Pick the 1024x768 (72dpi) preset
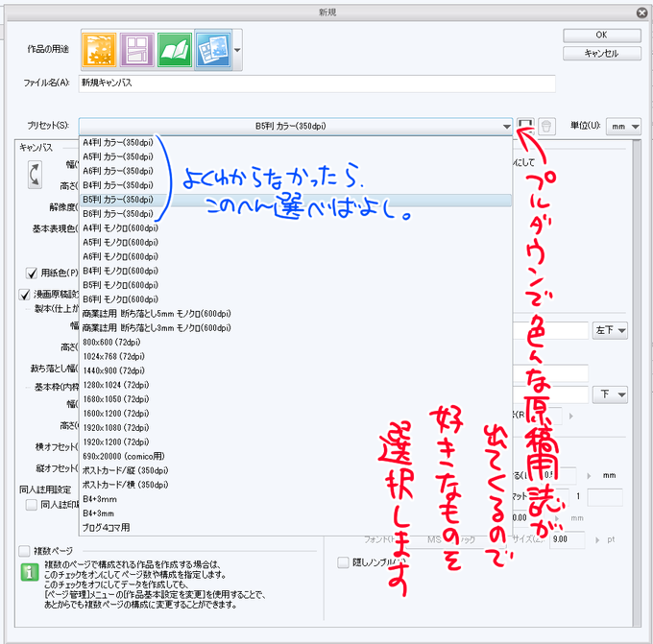The height and width of the screenshot is (644, 653). 296,357
